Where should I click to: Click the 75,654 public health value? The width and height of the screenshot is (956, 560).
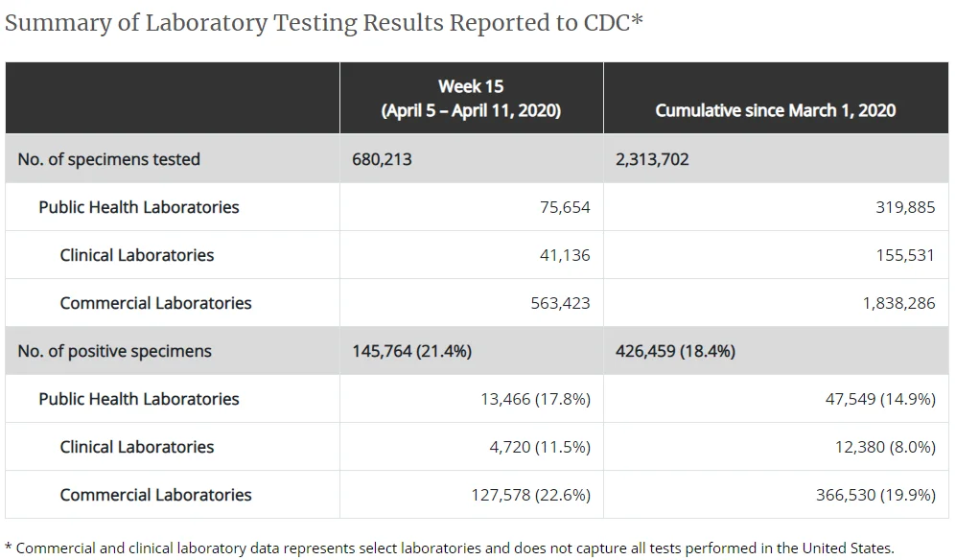(565, 207)
